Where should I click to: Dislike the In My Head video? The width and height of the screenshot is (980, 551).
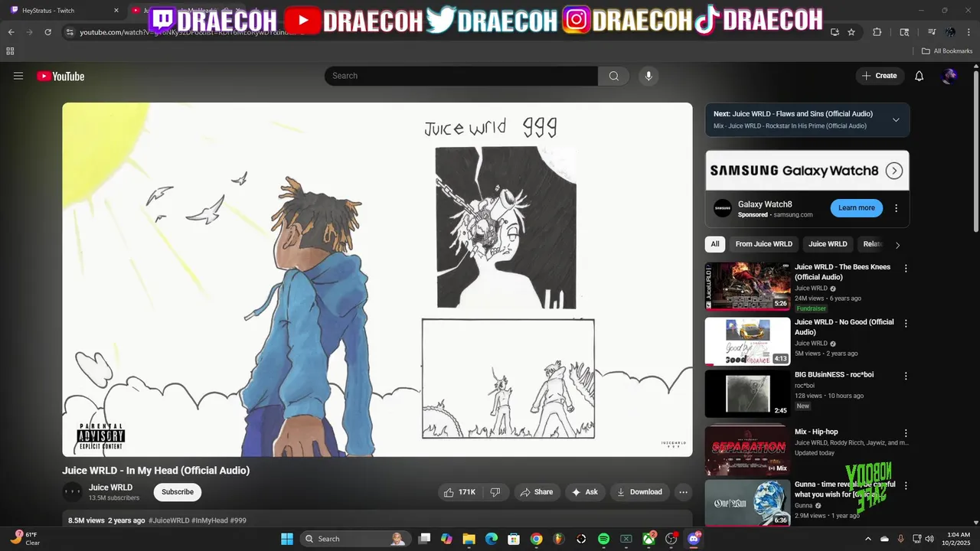click(495, 492)
